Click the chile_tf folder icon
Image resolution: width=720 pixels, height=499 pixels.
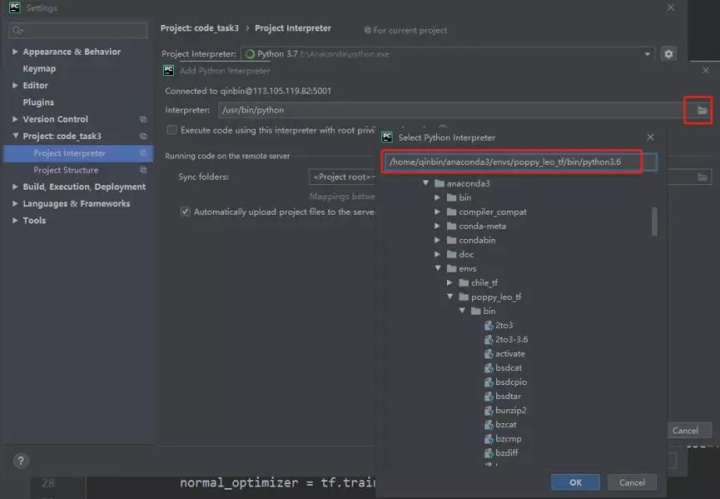(464, 283)
